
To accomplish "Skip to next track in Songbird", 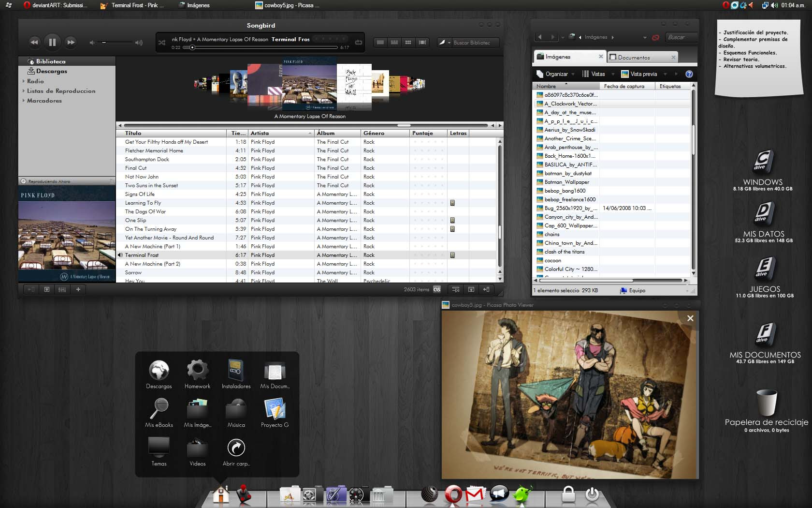I will (x=71, y=42).
